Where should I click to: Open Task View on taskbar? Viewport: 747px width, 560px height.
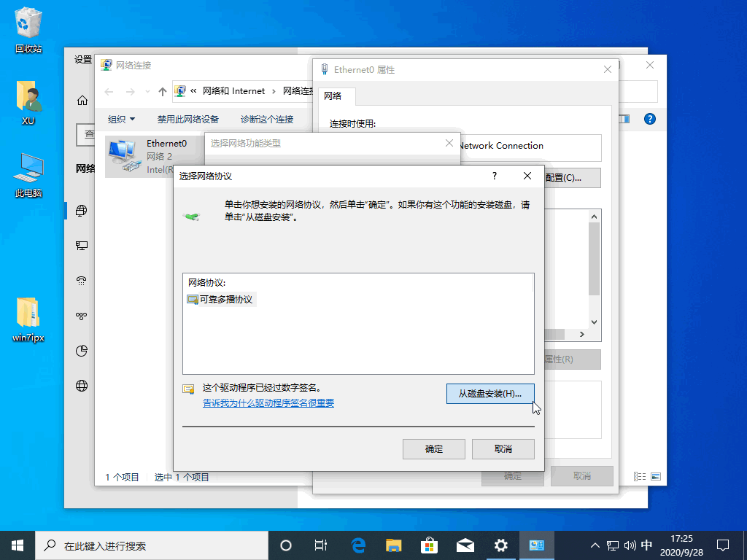tap(321, 545)
